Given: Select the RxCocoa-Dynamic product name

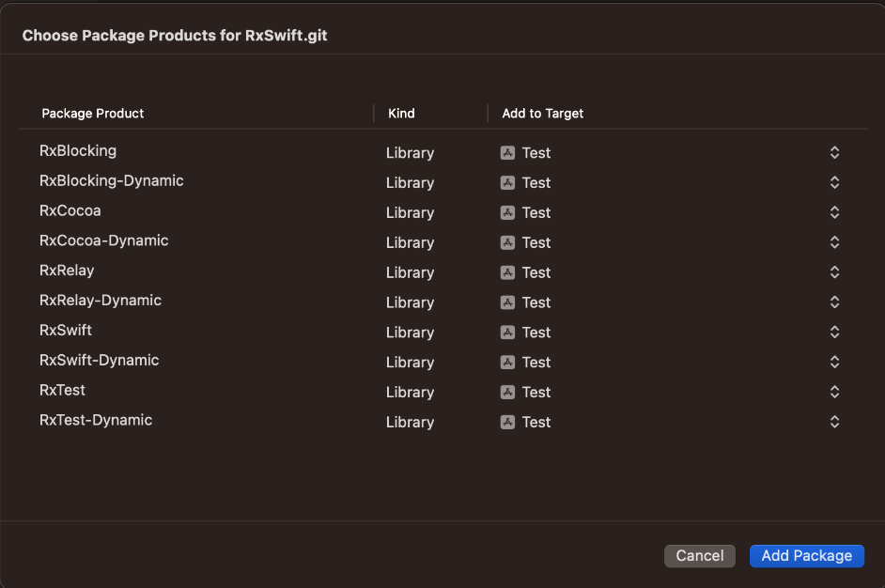Looking at the screenshot, I should click(x=104, y=240).
